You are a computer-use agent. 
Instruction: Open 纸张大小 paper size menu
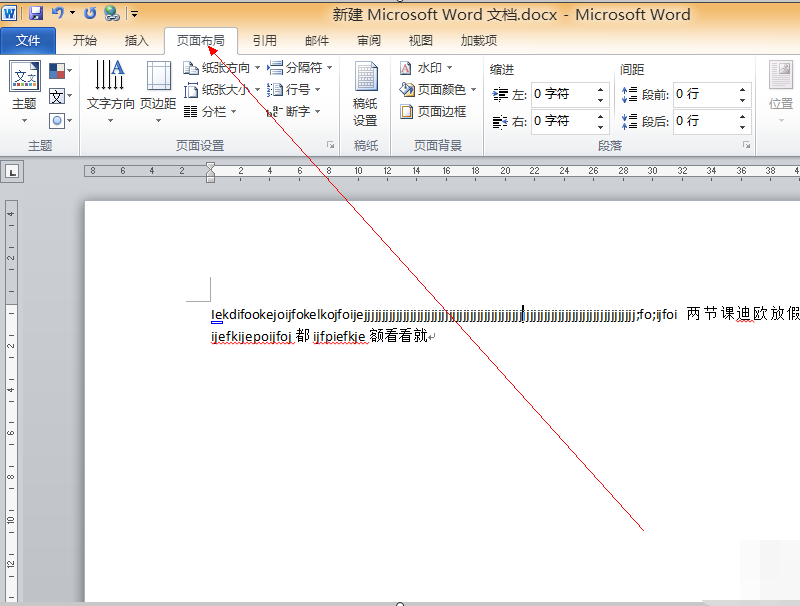[x=222, y=90]
